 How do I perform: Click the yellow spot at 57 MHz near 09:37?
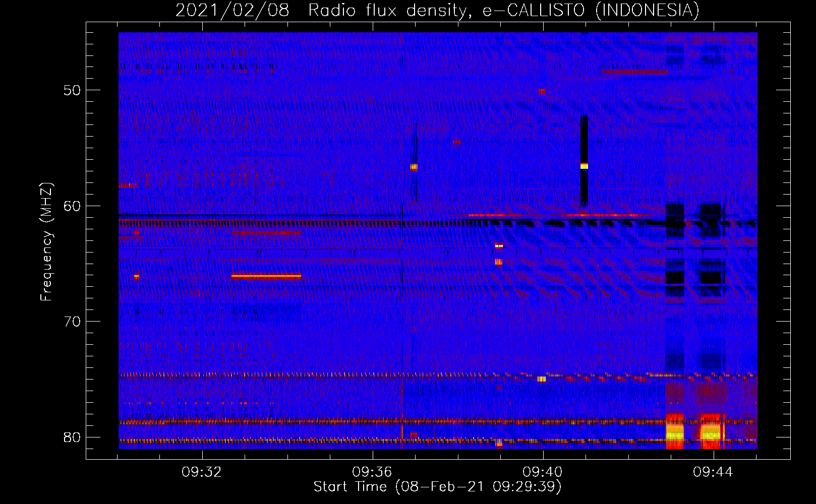pos(414,167)
